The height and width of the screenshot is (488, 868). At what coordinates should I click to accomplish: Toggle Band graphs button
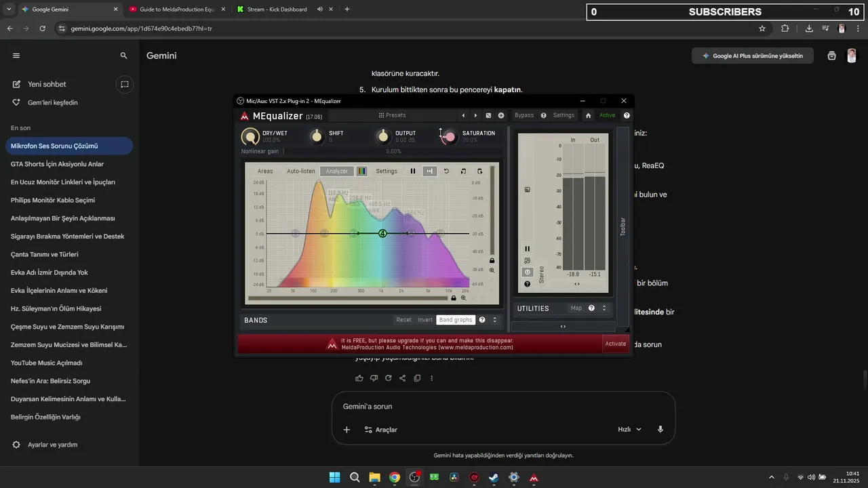(x=456, y=320)
